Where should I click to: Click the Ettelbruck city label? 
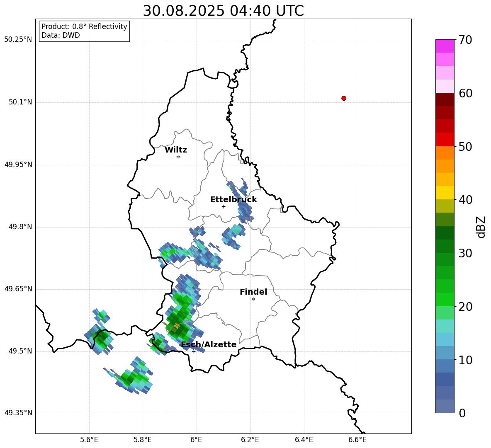[233, 200]
